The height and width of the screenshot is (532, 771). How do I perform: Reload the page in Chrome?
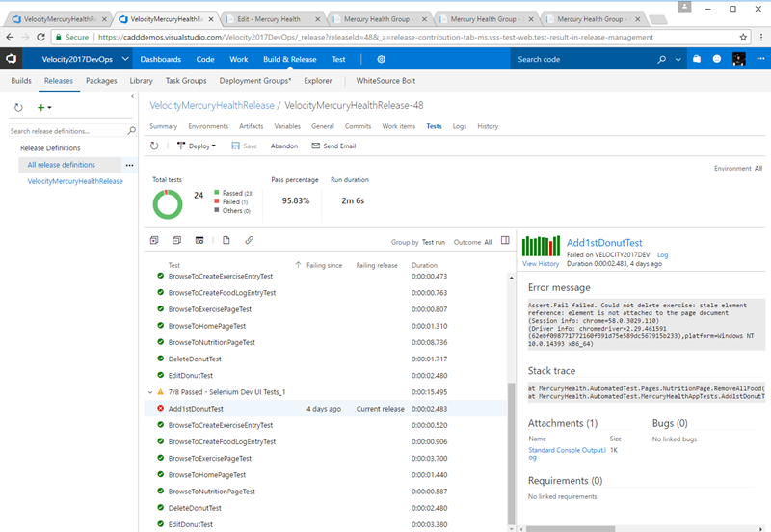[40, 37]
